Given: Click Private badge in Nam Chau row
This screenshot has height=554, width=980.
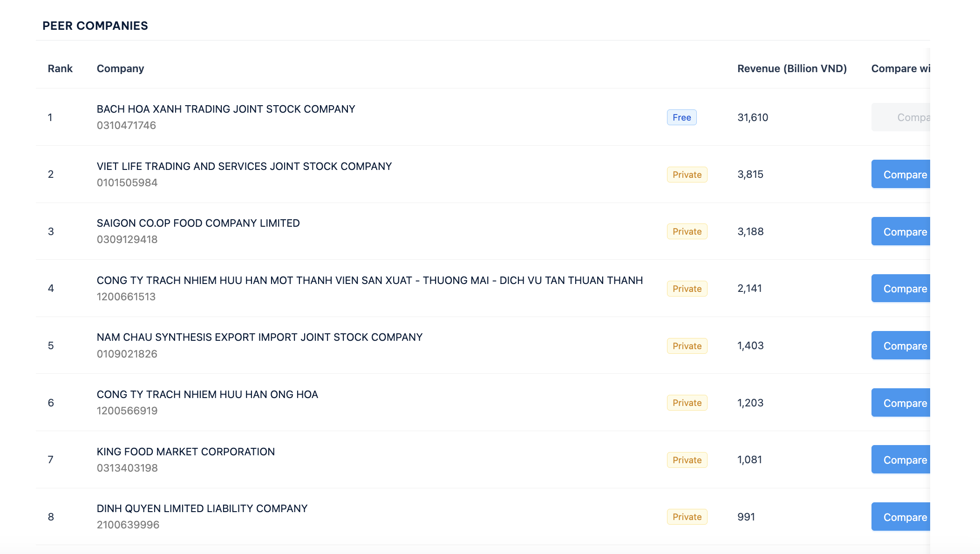Looking at the screenshot, I should coord(687,346).
